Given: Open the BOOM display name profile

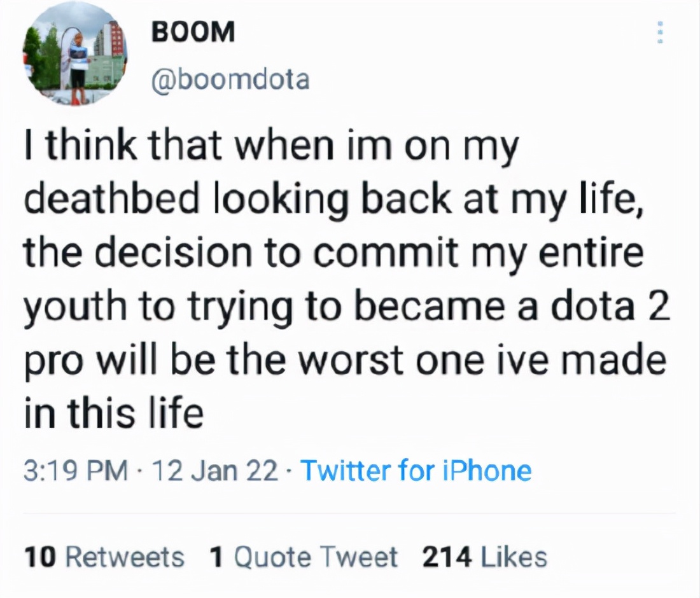Looking at the screenshot, I should [193, 32].
